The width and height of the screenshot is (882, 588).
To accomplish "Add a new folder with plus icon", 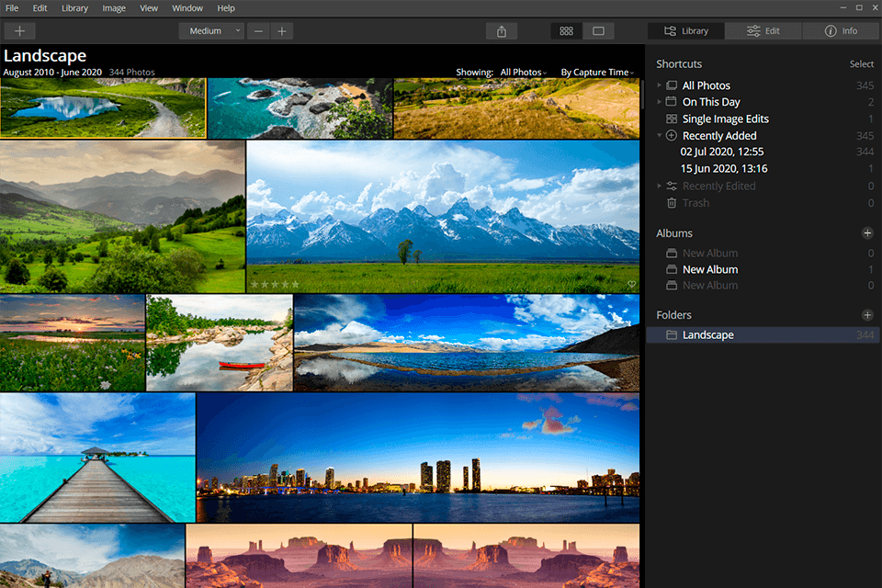I will (x=867, y=315).
